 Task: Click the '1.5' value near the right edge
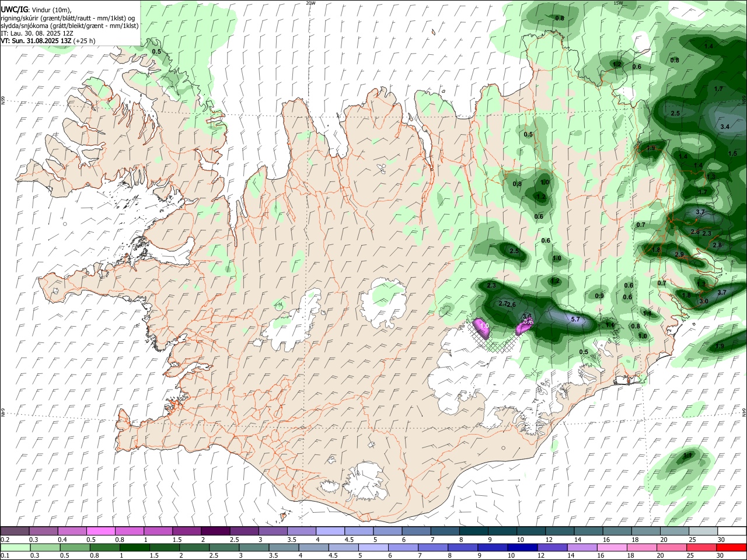click(x=732, y=153)
